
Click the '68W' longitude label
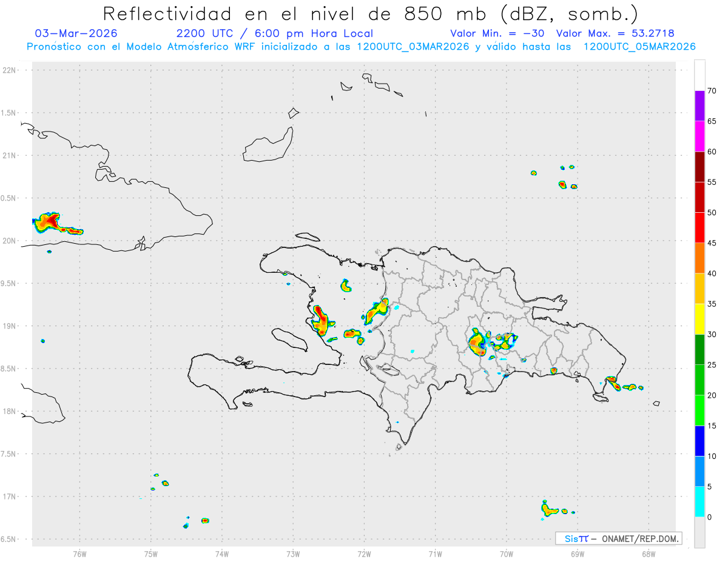[x=648, y=554]
